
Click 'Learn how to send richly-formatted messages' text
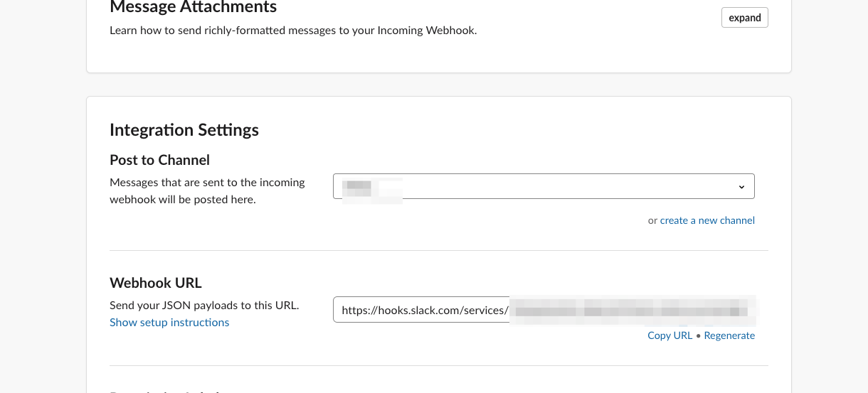click(292, 31)
